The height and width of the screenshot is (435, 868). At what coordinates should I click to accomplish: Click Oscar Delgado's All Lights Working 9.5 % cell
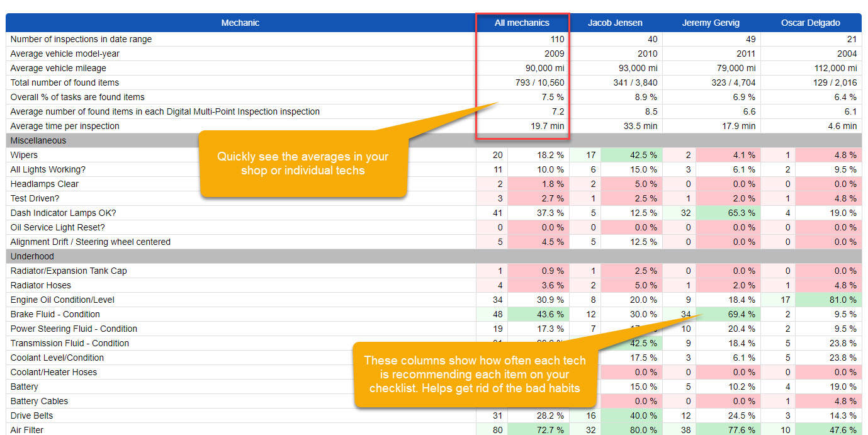pyautogui.click(x=828, y=169)
